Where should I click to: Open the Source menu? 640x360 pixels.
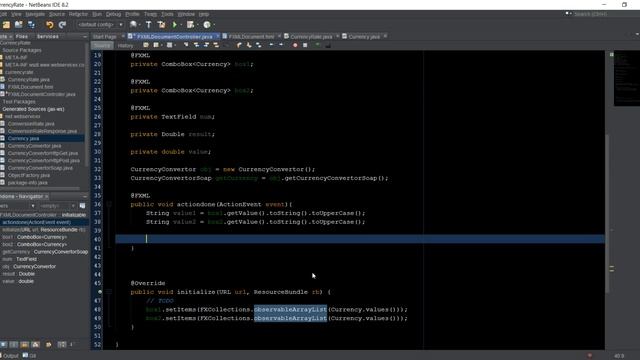coord(57,14)
